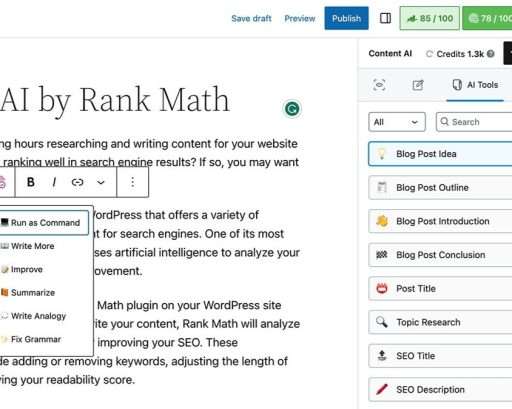
Task: Choose the Blog Post Idea tool
Action: pos(440,154)
